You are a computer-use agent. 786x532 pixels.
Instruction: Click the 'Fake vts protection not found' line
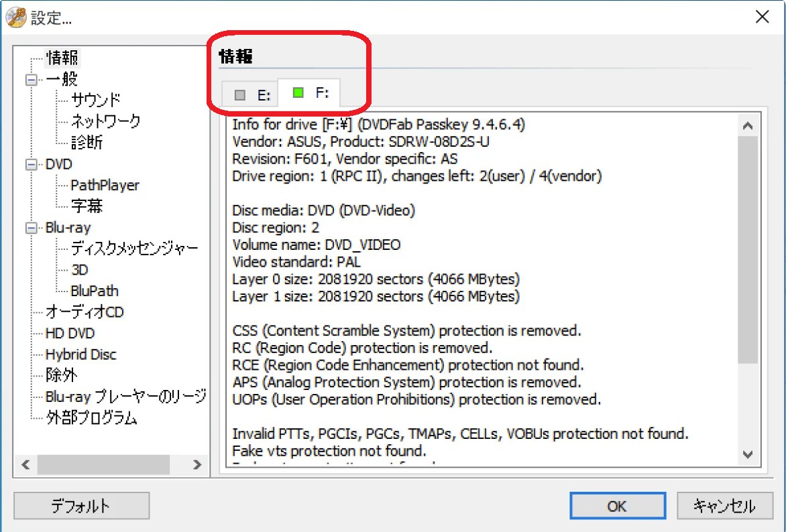(x=329, y=451)
